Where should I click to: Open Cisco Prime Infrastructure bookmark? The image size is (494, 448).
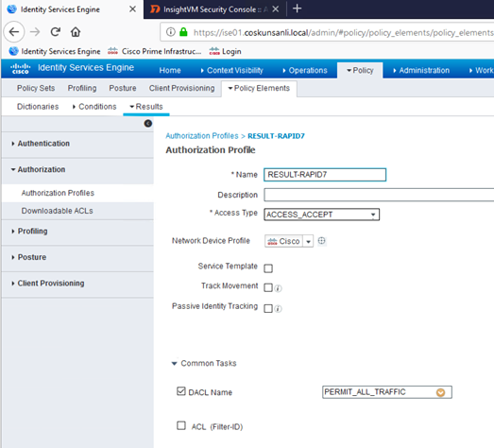pos(154,51)
